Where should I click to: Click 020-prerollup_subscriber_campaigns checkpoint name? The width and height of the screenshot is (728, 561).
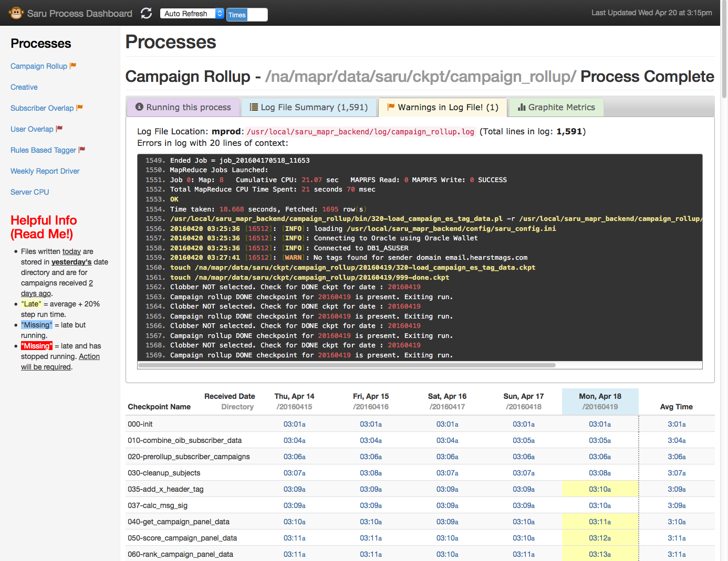tap(189, 457)
